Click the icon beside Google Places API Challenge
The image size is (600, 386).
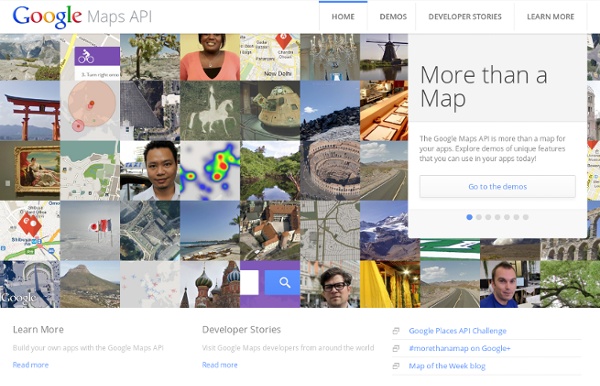point(396,331)
